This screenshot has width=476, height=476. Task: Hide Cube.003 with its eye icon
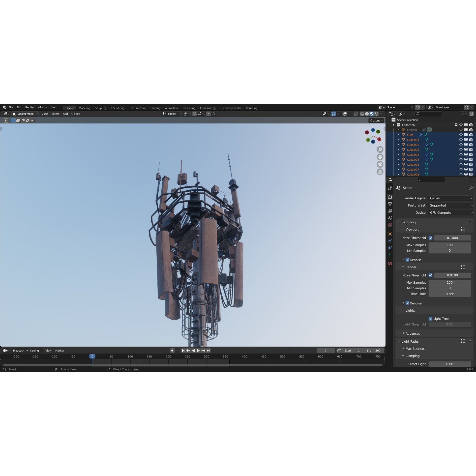[461, 149]
